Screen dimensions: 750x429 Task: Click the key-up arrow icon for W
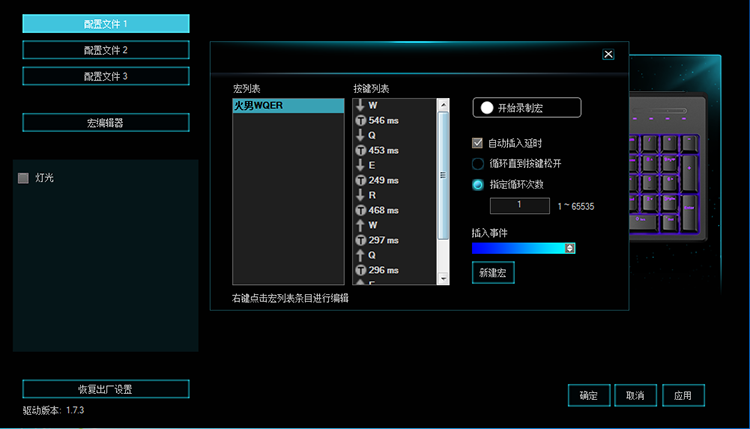(x=360, y=225)
